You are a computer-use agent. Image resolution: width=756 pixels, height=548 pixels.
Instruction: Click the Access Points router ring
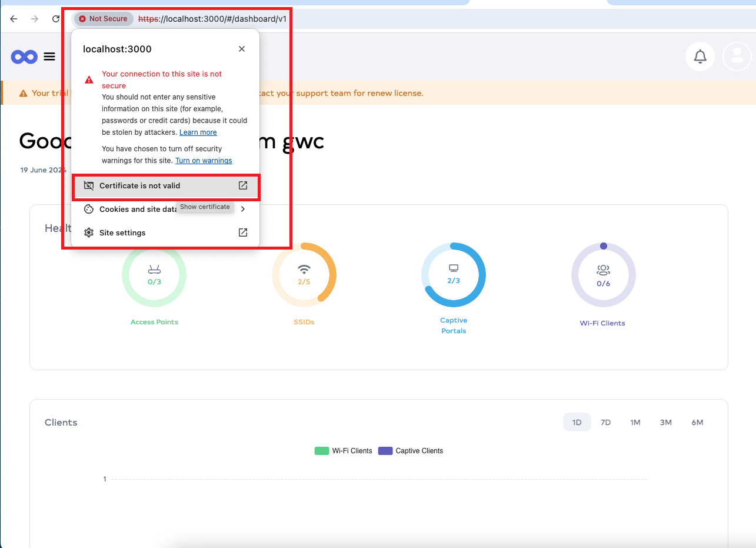[x=154, y=275]
